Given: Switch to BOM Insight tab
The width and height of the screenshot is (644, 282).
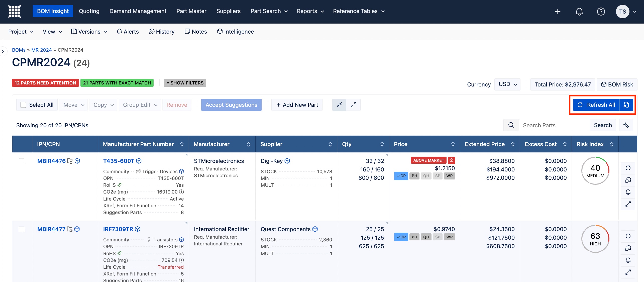Looking at the screenshot, I should [53, 11].
